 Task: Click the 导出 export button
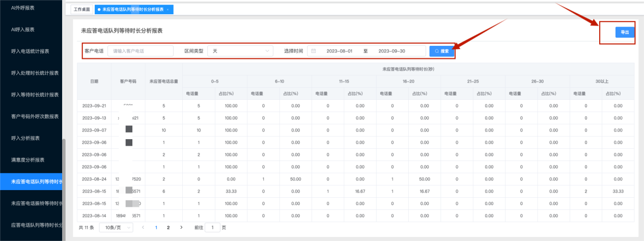point(625,32)
